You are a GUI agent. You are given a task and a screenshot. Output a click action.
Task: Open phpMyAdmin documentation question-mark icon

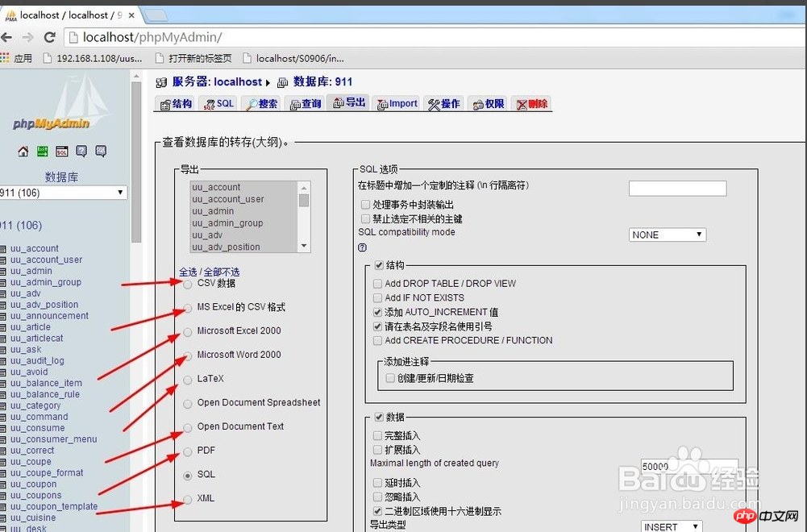81,152
